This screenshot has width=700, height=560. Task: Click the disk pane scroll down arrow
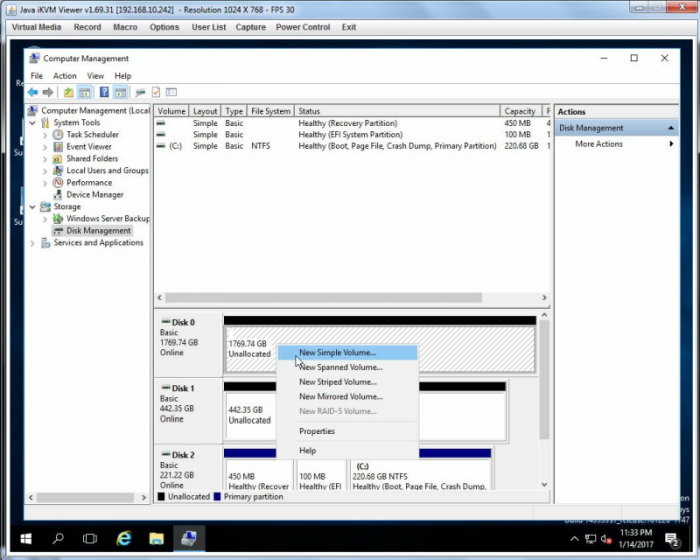pyautogui.click(x=544, y=485)
